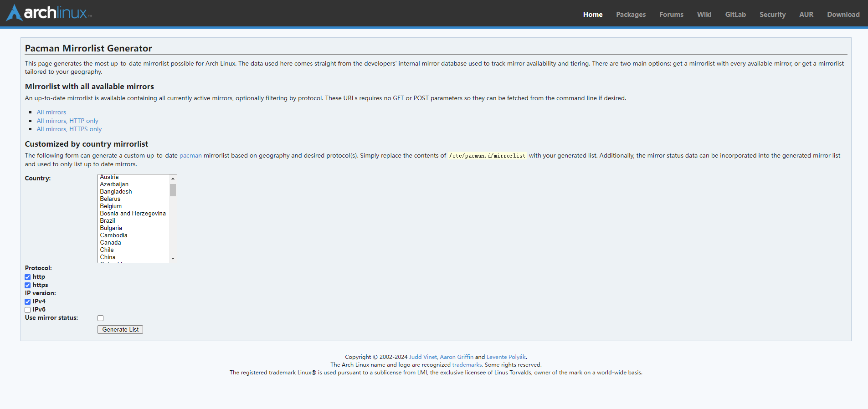This screenshot has height=409, width=868.
Task: Enable the IPv6 checkbox
Action: tap(28, 310)
